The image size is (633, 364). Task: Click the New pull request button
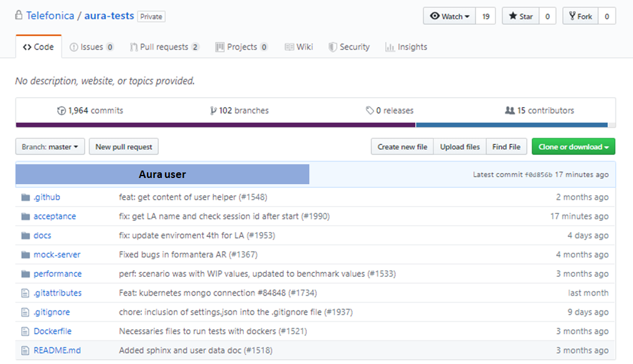[x=123, y=146]
